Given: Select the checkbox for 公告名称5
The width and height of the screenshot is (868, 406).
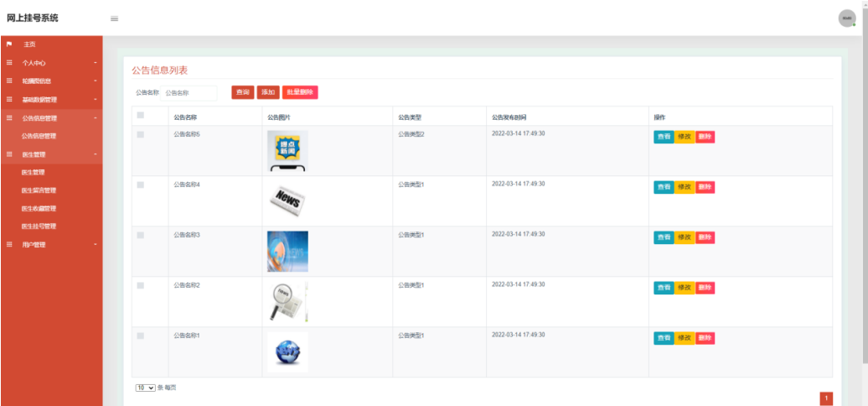Looking at the screenshot, I should [140, 134].
